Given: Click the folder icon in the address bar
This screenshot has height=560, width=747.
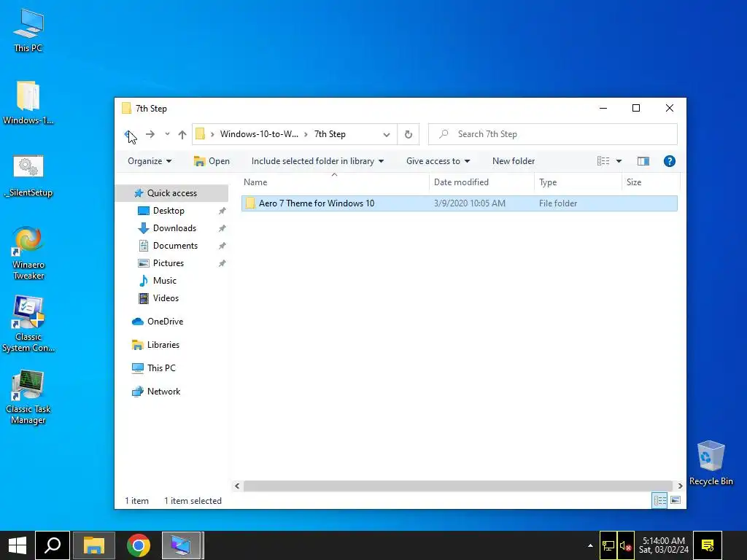Looking at the screenshot, I should (x=201, y=134).
